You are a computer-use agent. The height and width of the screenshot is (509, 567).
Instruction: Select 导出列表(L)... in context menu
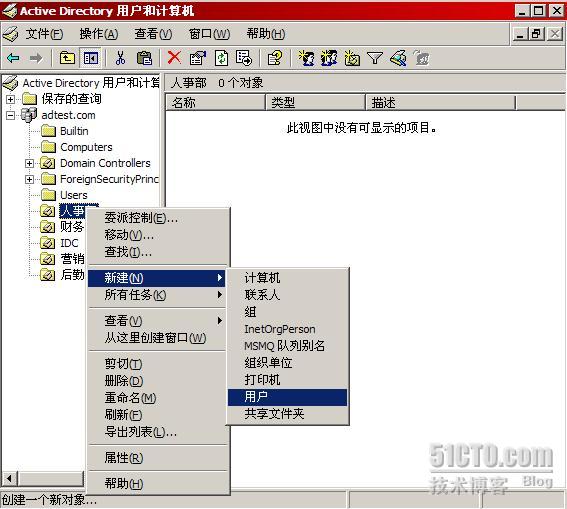tap(157, 432)
